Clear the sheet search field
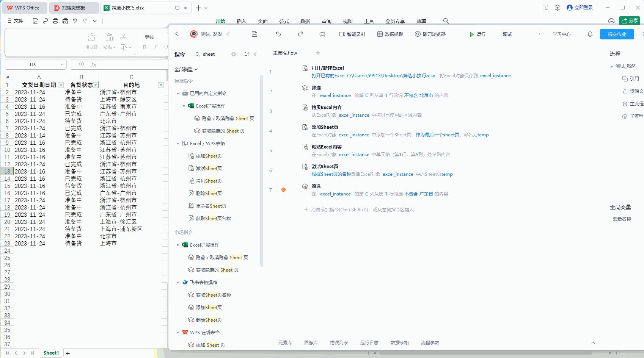Screen dimensions: 644x358 [234, 54]
